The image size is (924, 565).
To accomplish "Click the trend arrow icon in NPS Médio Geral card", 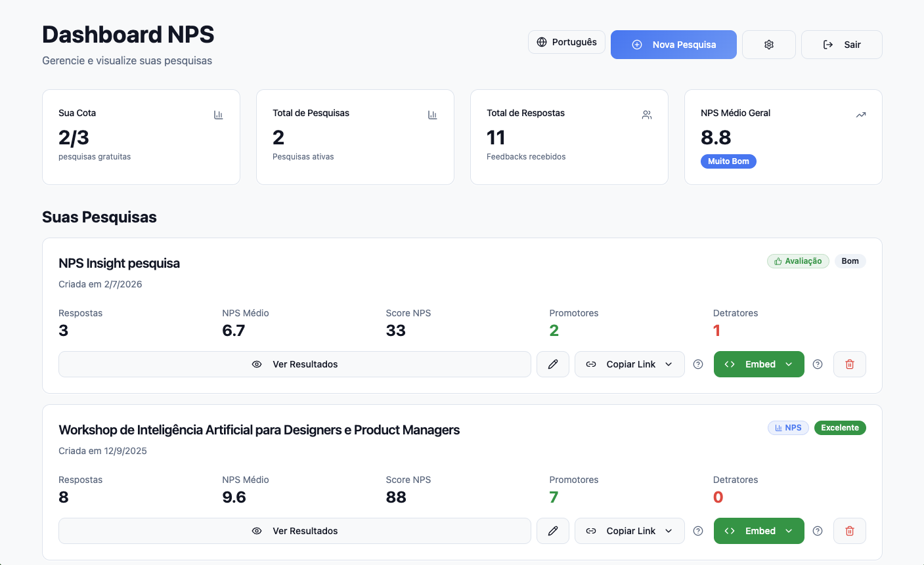I will (861, 115).
